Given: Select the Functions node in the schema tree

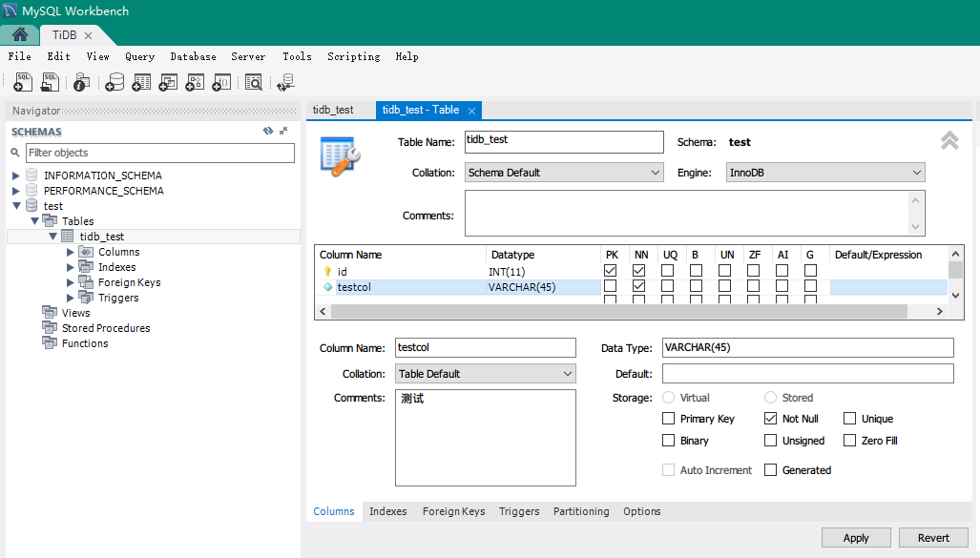Looking at the screenshot, I should point(85,343).
